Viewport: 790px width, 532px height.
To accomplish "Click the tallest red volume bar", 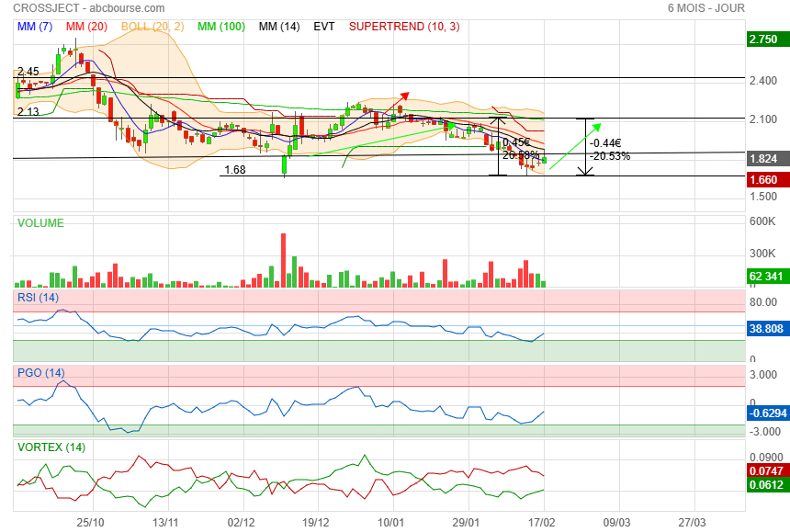I will pos(283,260).
